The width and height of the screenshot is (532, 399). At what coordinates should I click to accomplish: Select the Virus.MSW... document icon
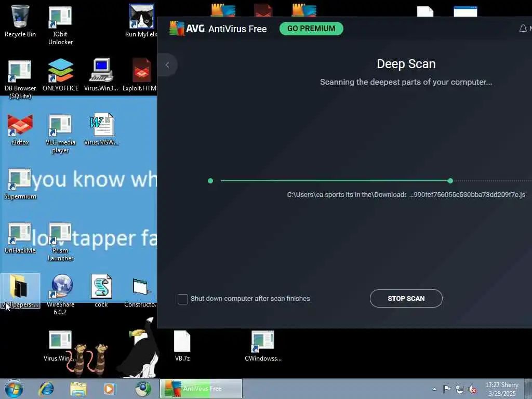[101, 129]
